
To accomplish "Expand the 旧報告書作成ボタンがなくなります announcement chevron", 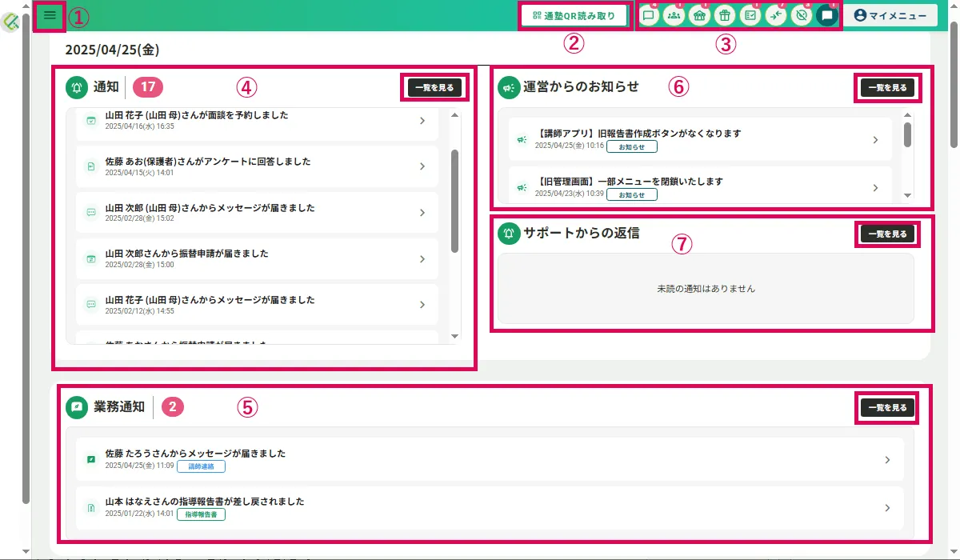I will click(875, 140).
